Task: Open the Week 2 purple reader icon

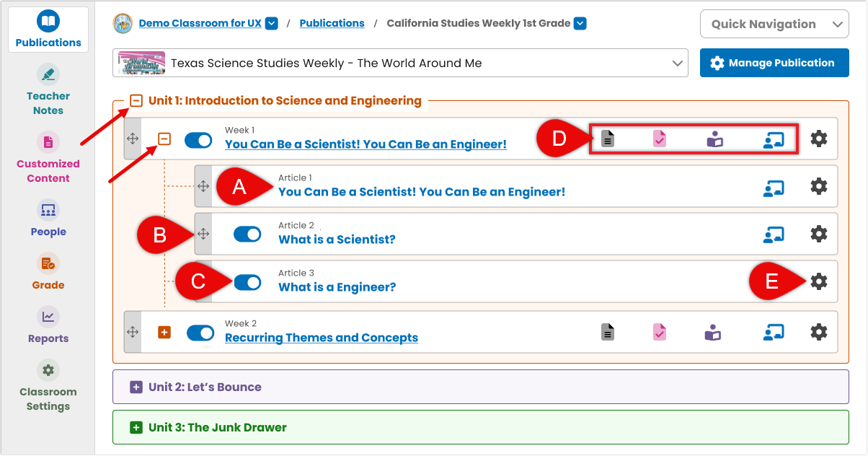Action: click(x=713, y=332)
